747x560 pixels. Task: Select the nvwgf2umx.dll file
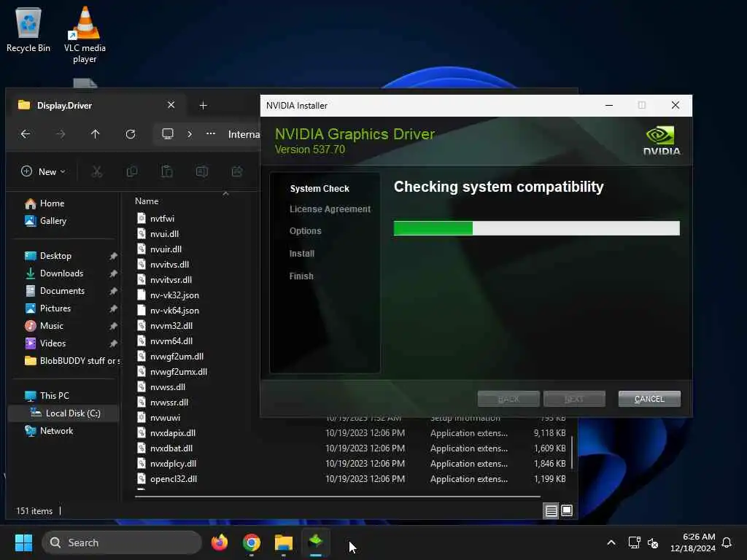(x=179, y=372)
